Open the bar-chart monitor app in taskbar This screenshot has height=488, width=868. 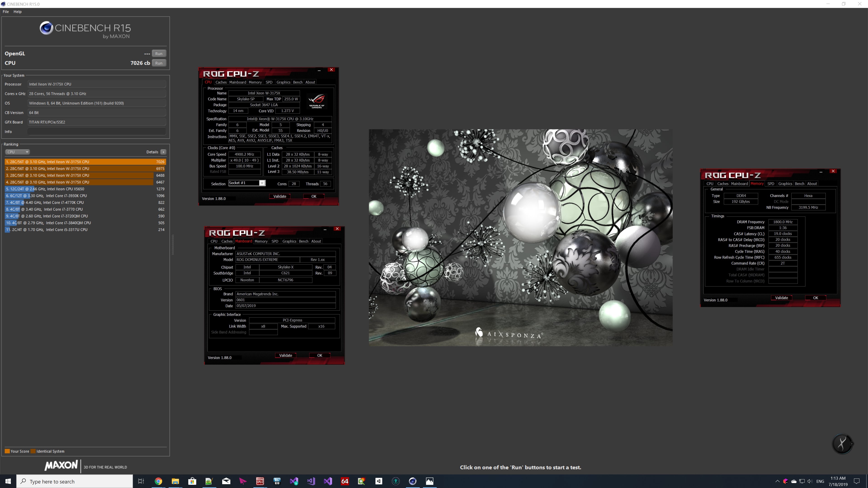click(277, 481)
